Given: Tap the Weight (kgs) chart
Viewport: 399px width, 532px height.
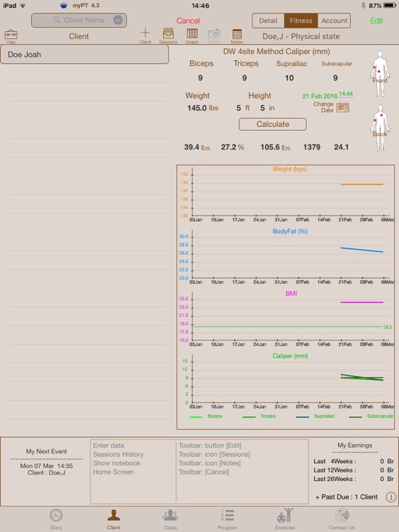Looking at the screenshot, I should 287,194.
